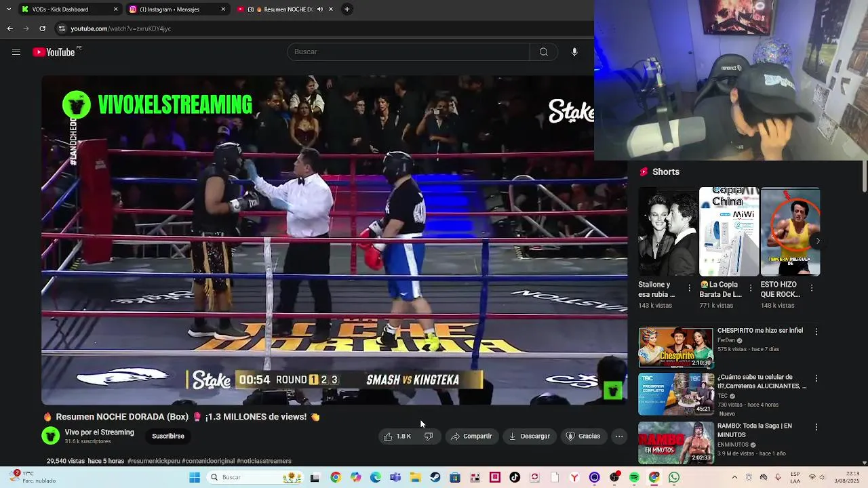Open CHESPIRITO me hizo ser infiel thumbnail
Image resolution: width=868 pixels, height=488 pixels.
pos(675,347)
